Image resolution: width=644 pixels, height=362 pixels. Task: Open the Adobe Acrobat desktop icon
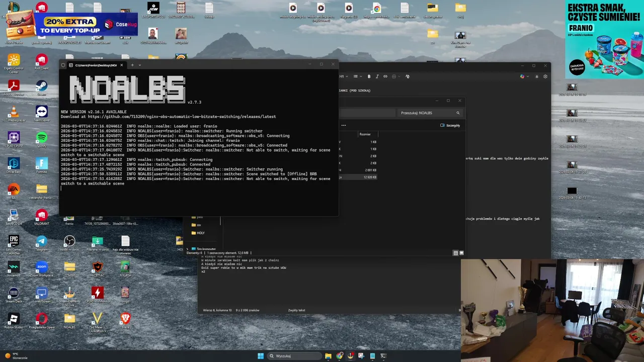14,88
